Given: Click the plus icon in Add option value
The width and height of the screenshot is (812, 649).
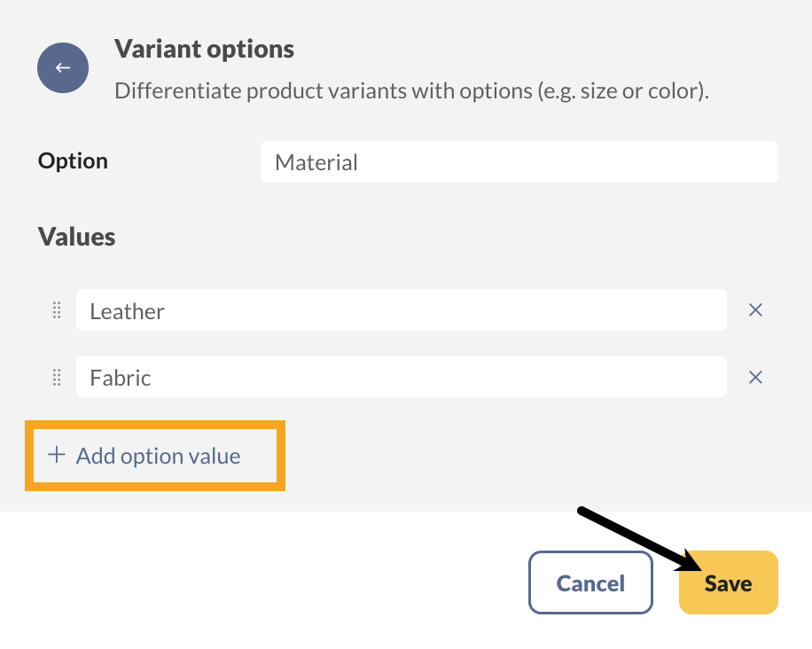Looking at the screenshot, I should (56, 455).
